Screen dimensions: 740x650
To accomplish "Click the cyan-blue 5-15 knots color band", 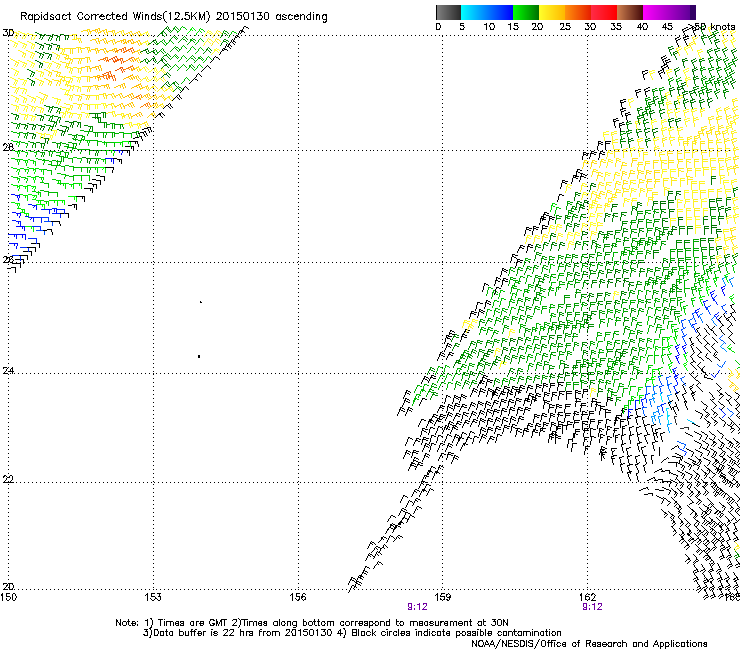I will pos(487,12).
